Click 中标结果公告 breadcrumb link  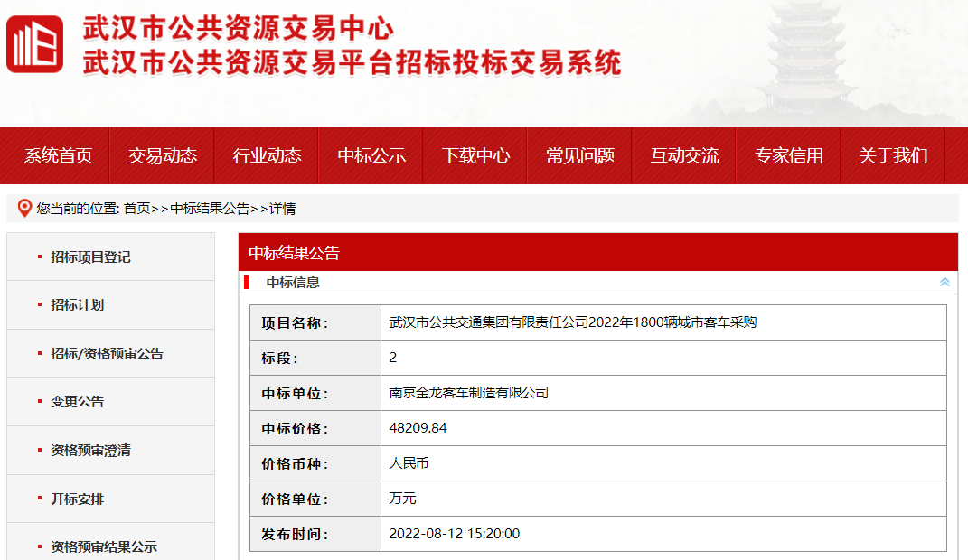(x=210, y=209)
